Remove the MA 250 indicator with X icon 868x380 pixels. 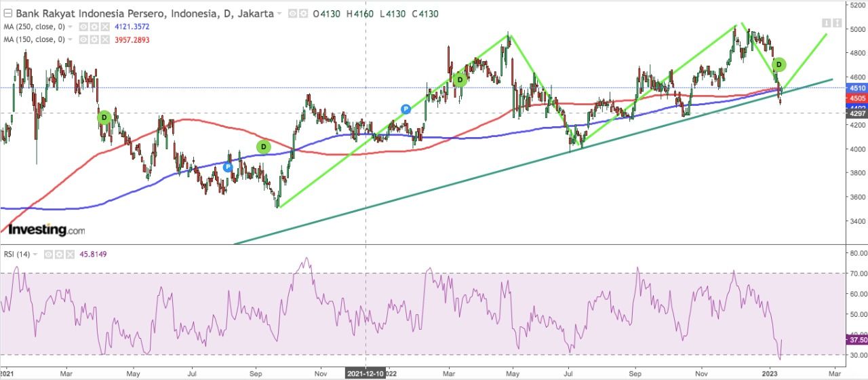point(105,26)
